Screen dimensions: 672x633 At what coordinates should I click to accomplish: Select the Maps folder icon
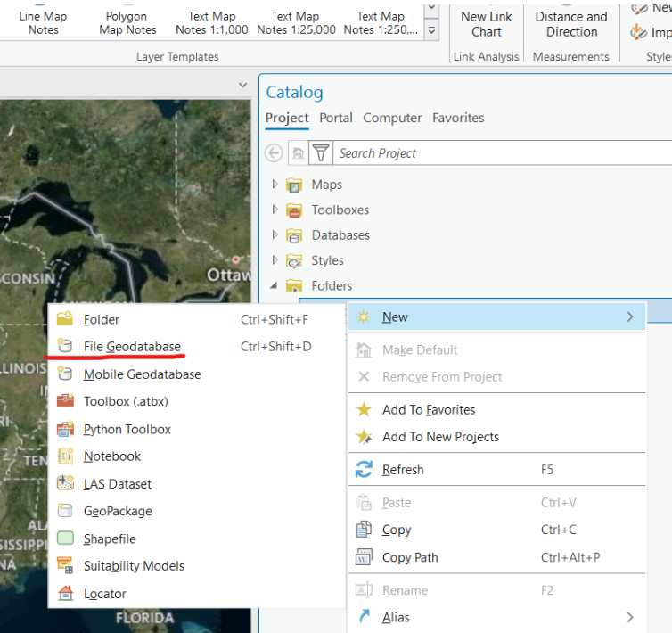(x=294, y=185)
